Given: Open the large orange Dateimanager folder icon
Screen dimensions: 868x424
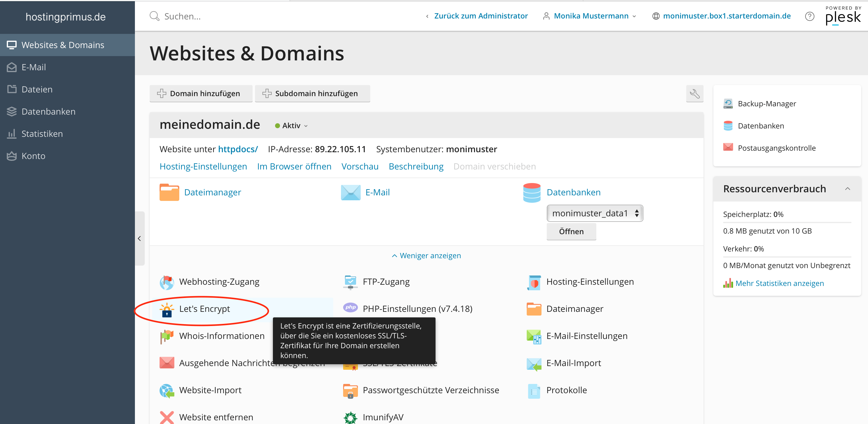Looking at the screenshot, I should [x=169, y=192].
